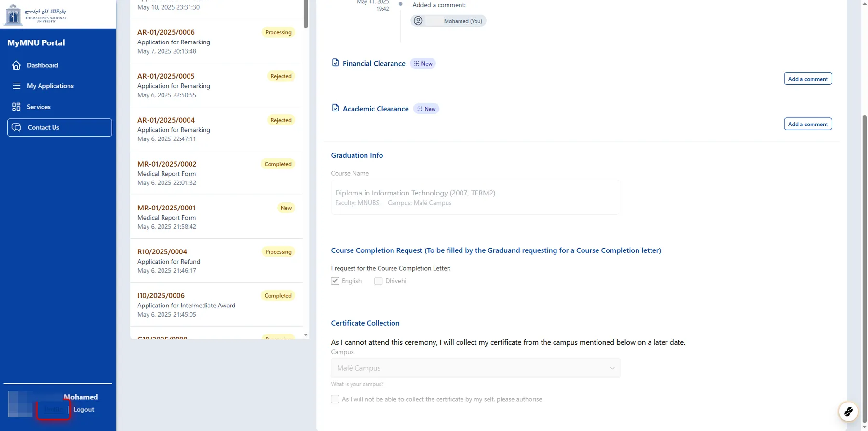Toggle the English completion letter checkbox

pyautogui.click(x=335, y=281)
